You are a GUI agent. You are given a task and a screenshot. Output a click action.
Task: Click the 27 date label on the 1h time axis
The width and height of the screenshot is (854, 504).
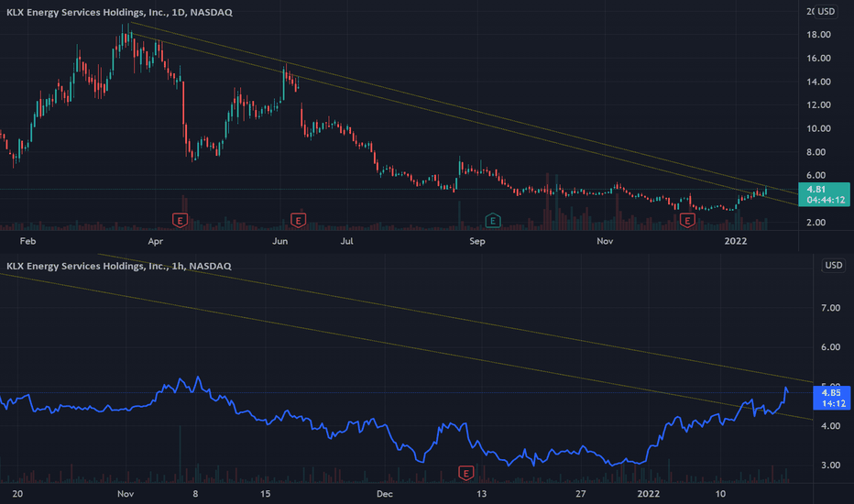581,494
